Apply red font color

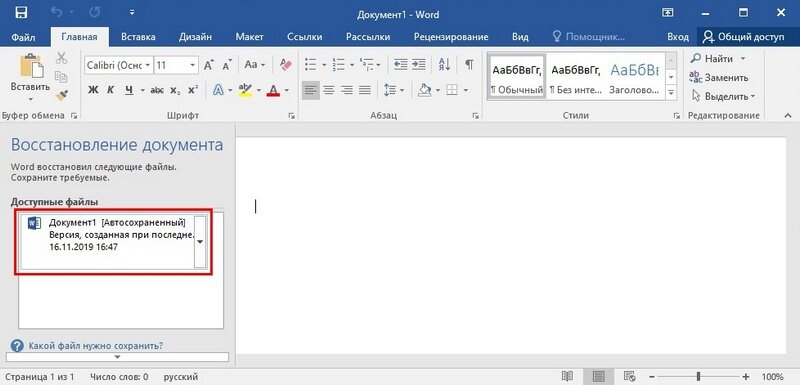(273, 90)
